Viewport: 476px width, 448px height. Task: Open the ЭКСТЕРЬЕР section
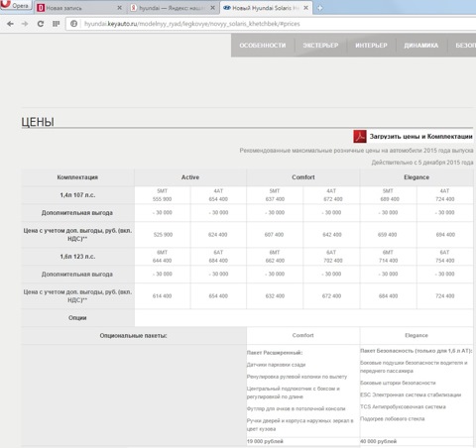[320, 46]
